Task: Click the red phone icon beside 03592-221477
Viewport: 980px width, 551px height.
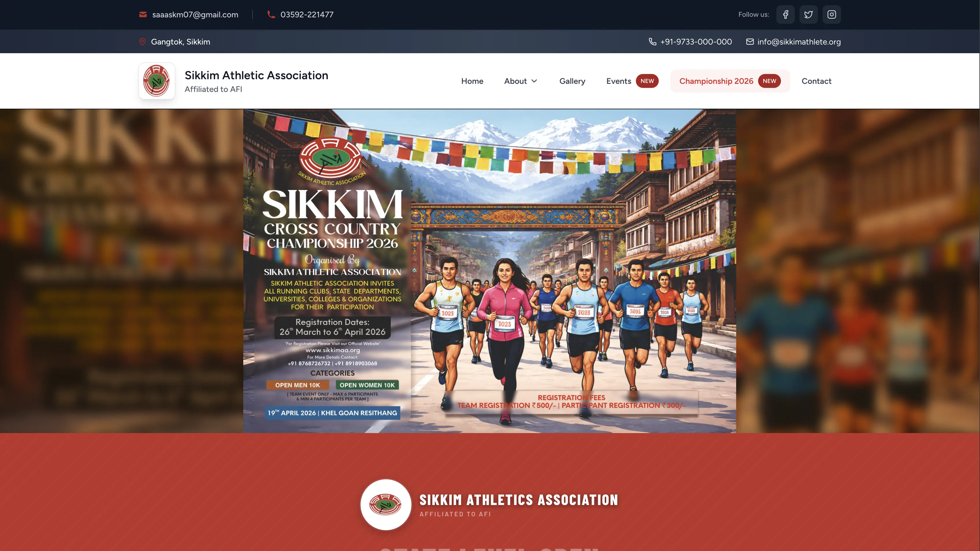Action: coord(271,14)
